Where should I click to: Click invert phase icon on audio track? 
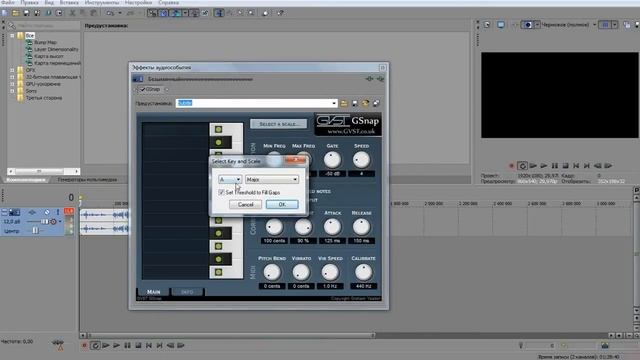(47, 212)
